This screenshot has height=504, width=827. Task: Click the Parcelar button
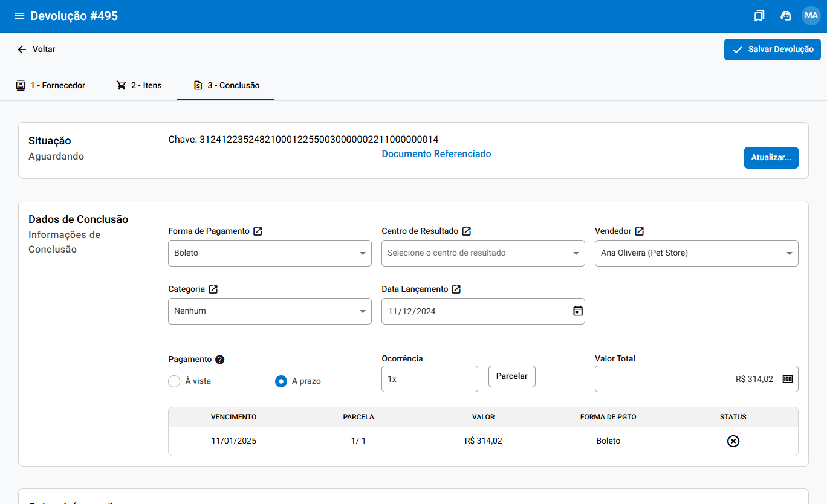(511, 376)
